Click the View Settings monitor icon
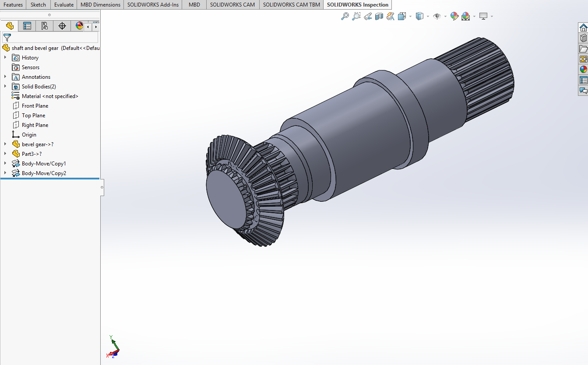Viewport: 588px width, 365px height. pyautogui.click(x=483, y=16)
